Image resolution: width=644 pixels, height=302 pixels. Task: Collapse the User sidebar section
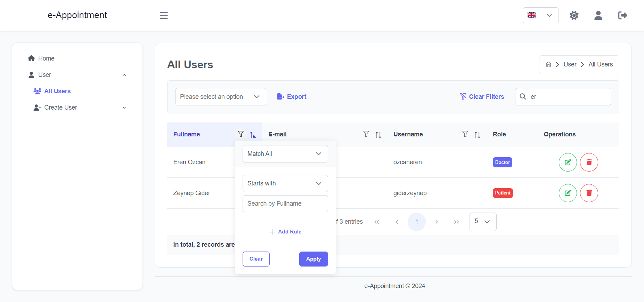[x=77, y=75]
